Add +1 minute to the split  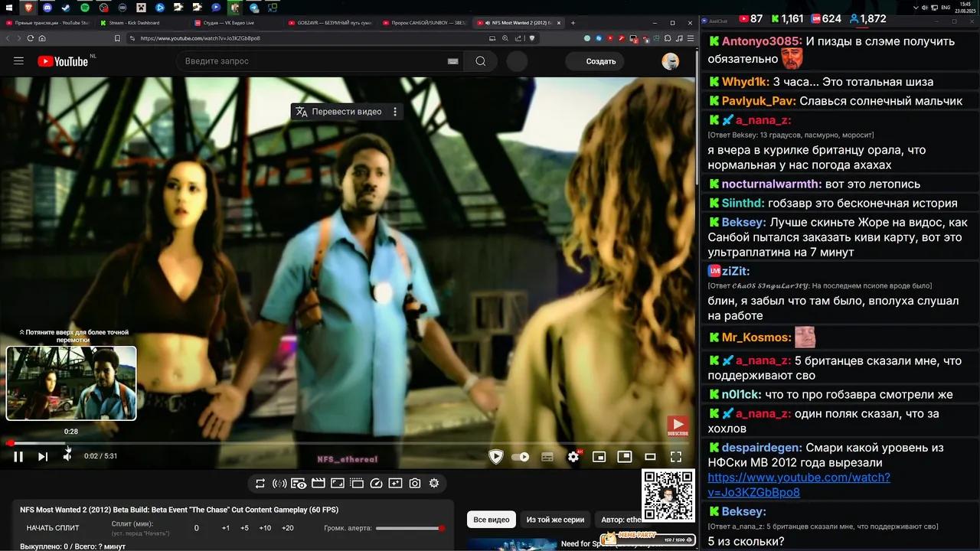[x=226, y=528]
